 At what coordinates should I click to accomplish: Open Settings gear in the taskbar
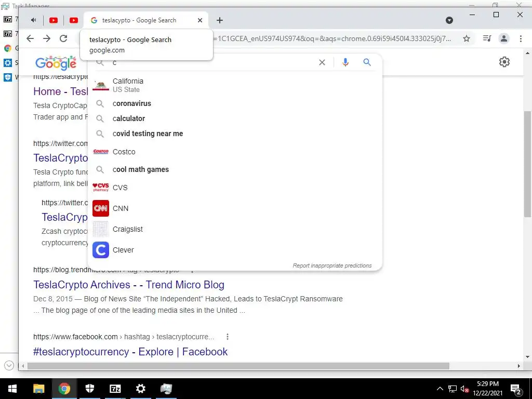point(140,389)
